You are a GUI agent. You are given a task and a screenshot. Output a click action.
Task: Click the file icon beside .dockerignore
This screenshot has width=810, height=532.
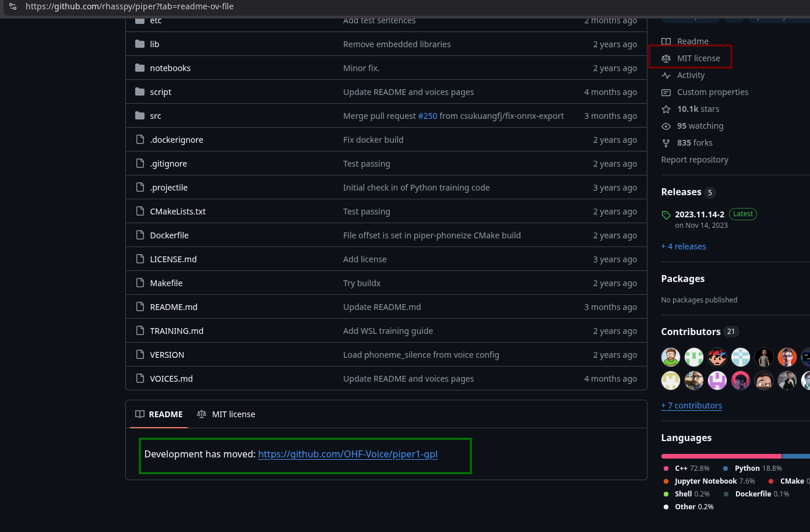point(140,140)
